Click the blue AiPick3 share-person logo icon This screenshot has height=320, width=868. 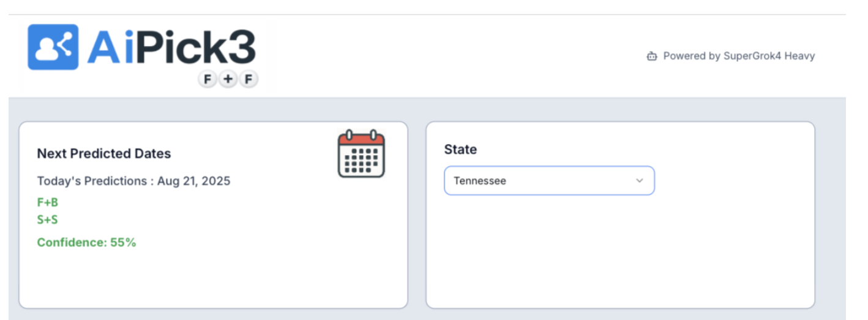[53, 47]
